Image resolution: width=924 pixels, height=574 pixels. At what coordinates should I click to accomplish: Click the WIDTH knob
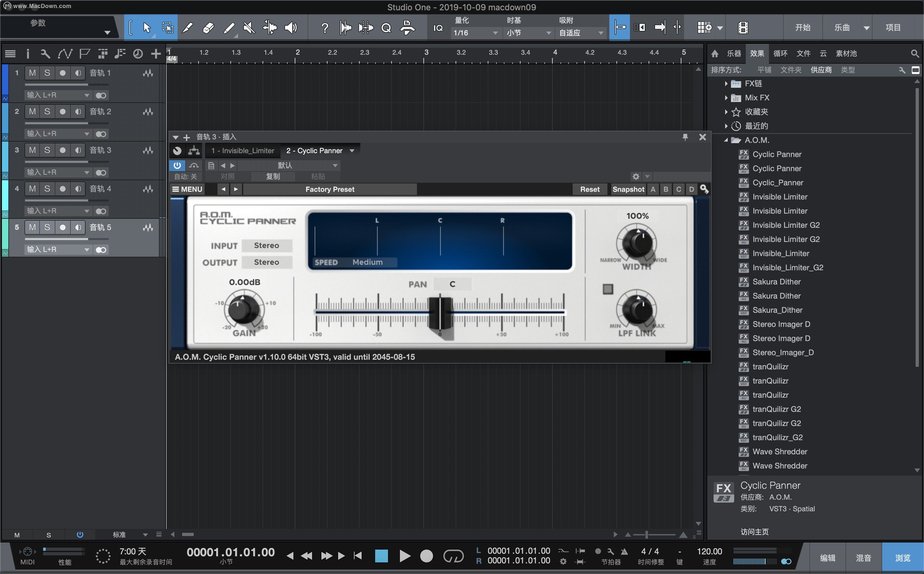coord(637,243)
